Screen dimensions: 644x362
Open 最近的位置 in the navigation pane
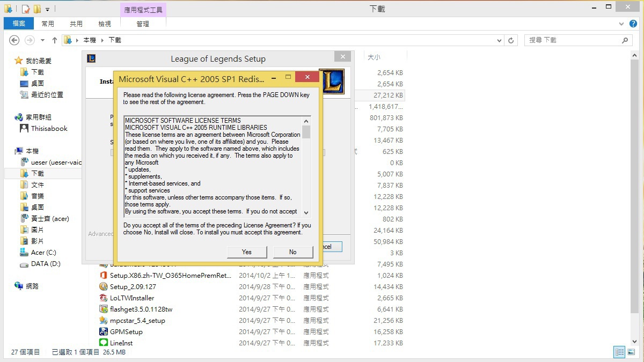[x=47, y=95]
